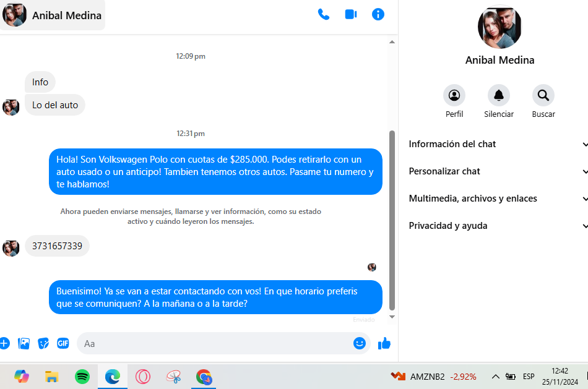Open the GIF picker
Image resolution: width=588 pixels, height=389 pixels.
tap(63, 343)
